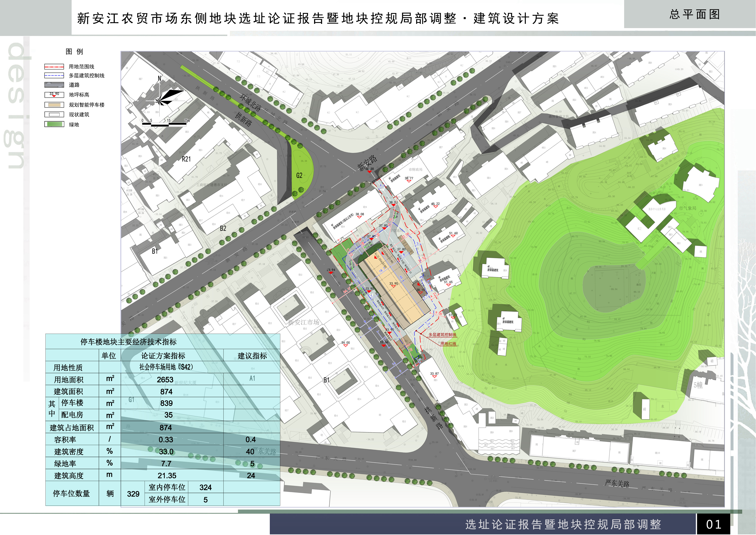Click the B2 block label
This screenshot has width=756, height=535.
point(223,229)
